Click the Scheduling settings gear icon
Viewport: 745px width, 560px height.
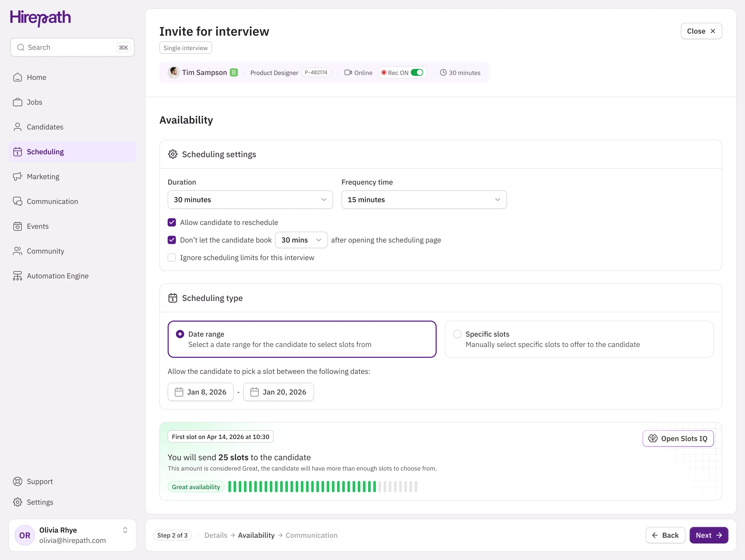(173, 154)
